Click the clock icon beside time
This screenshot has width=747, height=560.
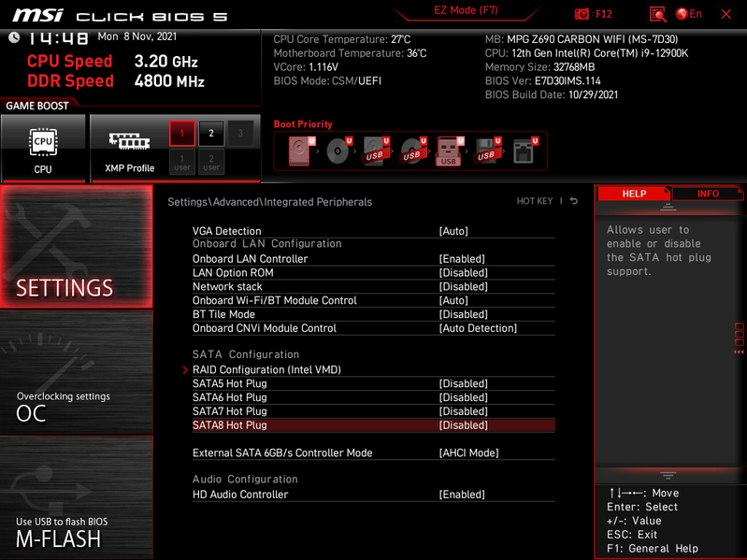point(14,37)
